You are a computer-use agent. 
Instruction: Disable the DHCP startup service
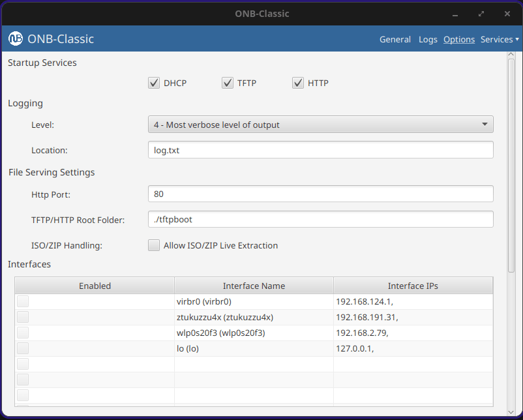pos(154,83)
